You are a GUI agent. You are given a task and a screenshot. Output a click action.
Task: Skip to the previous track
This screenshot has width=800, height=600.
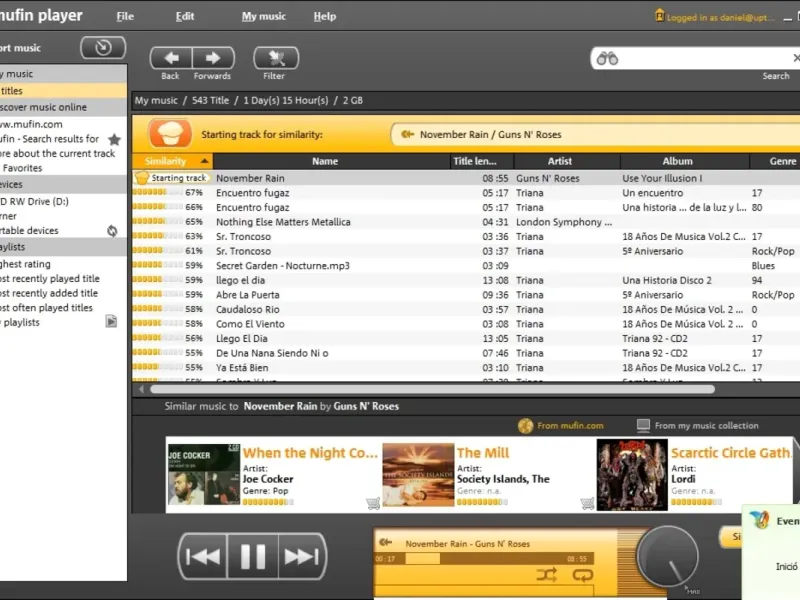pyautogui.click(x=203, y=556)
